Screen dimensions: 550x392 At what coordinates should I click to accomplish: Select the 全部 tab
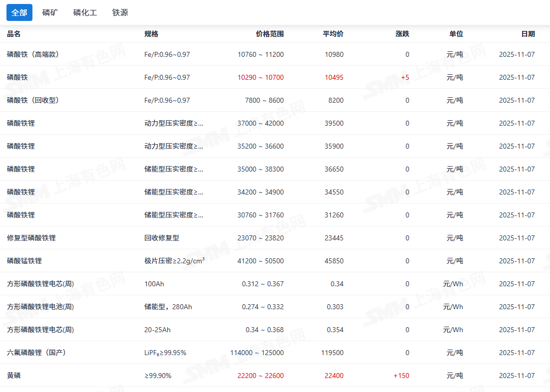coord(19,12)
